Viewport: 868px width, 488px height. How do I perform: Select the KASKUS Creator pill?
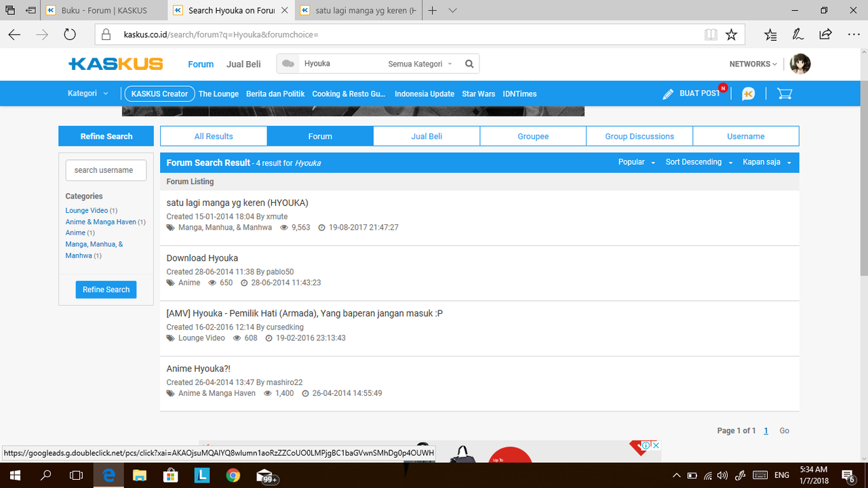click(x=159, y=94)
